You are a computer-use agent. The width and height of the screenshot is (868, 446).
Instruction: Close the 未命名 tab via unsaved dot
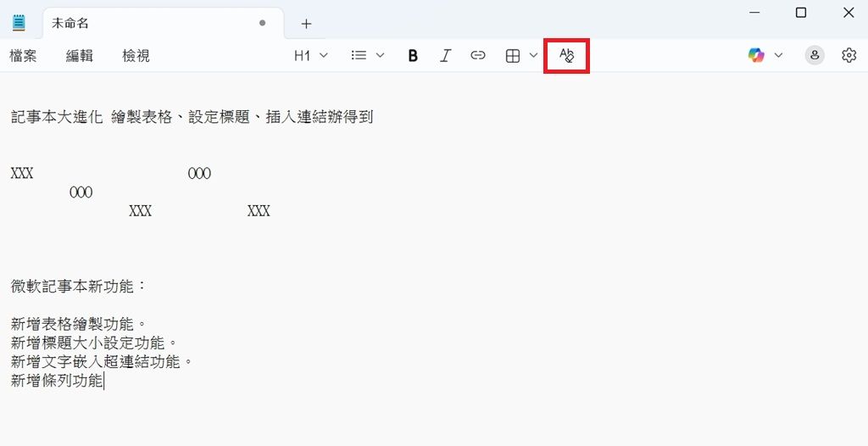pyautogui.click(x=263, y=23)
